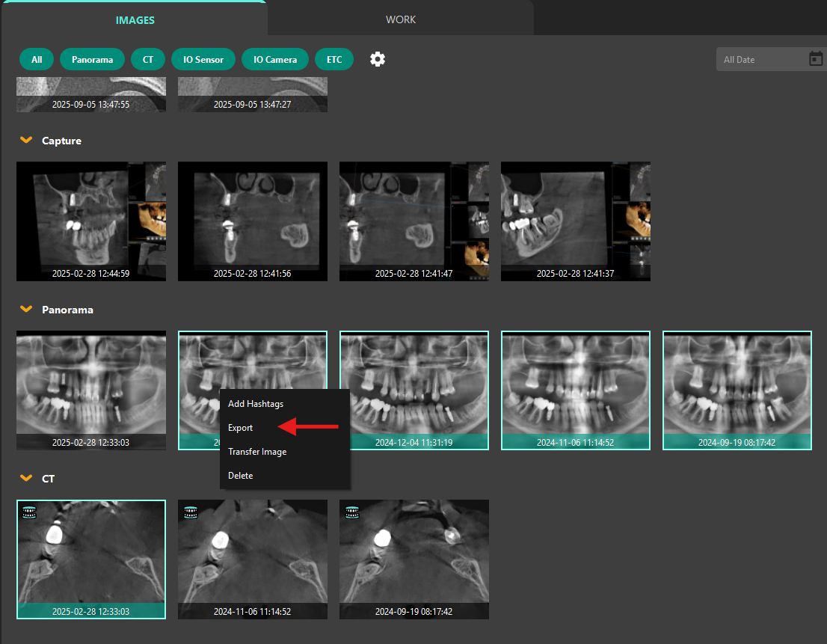Choose Export from the context menu
This screenshot has width=827, height=644.
point(285,428)
